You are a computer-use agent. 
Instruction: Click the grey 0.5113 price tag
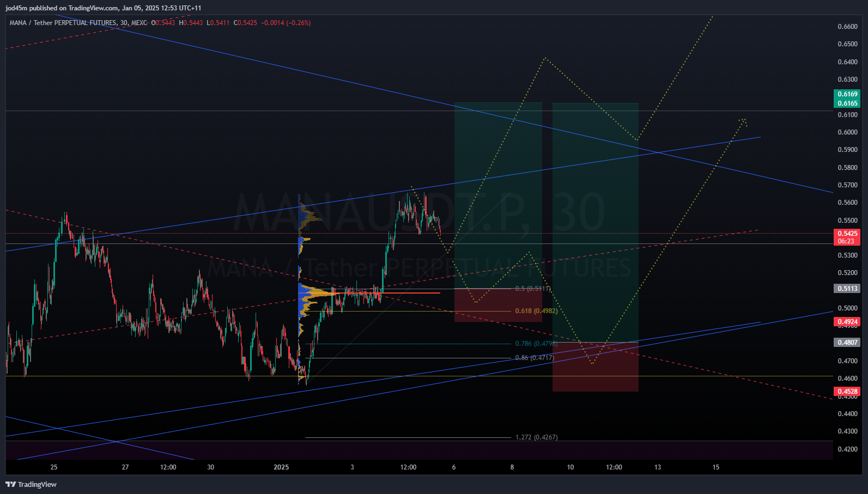click(x=847, y=289)
